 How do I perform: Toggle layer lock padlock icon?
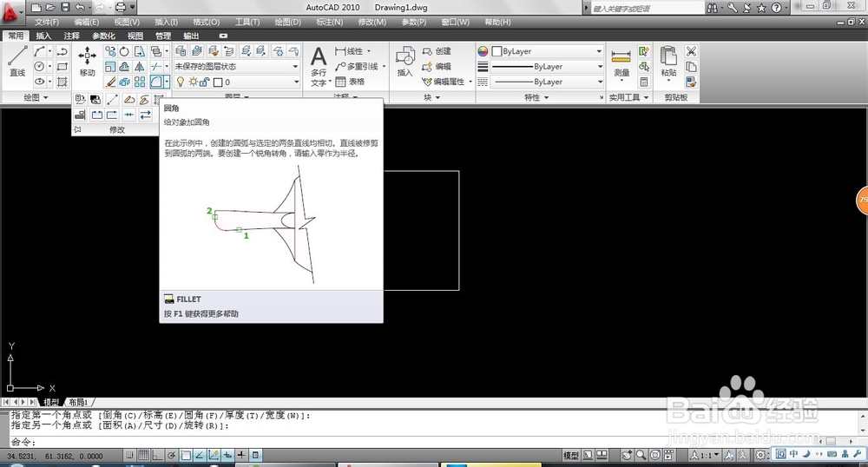(x=204, y=82)
